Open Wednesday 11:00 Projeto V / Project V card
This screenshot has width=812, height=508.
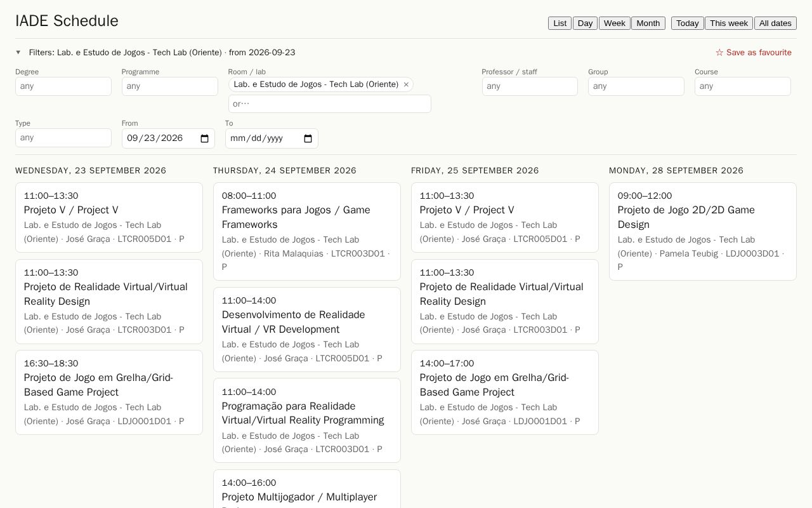(109, 217)
